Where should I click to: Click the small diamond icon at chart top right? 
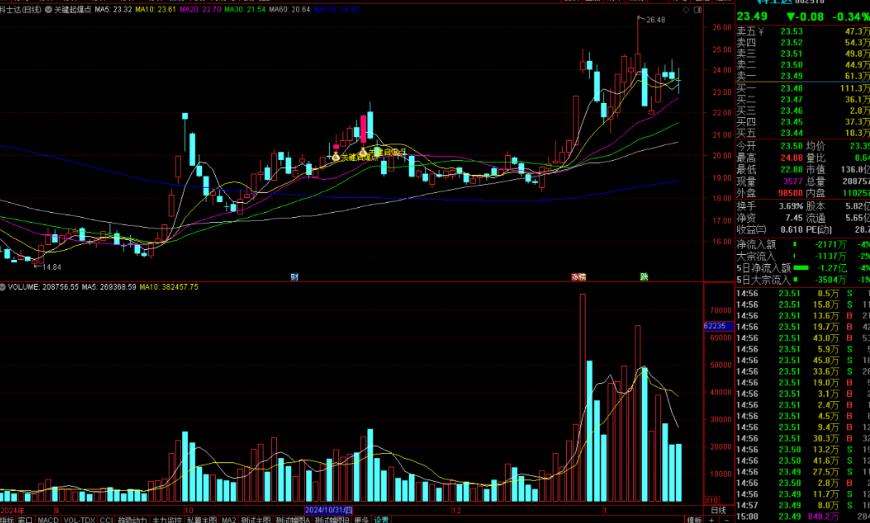[x=686, y=9]
